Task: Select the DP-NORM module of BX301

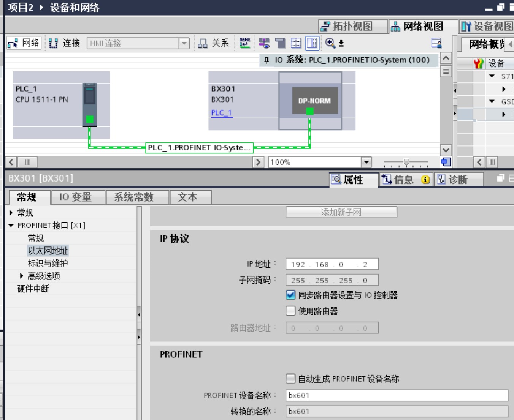Action: (315, 100)
